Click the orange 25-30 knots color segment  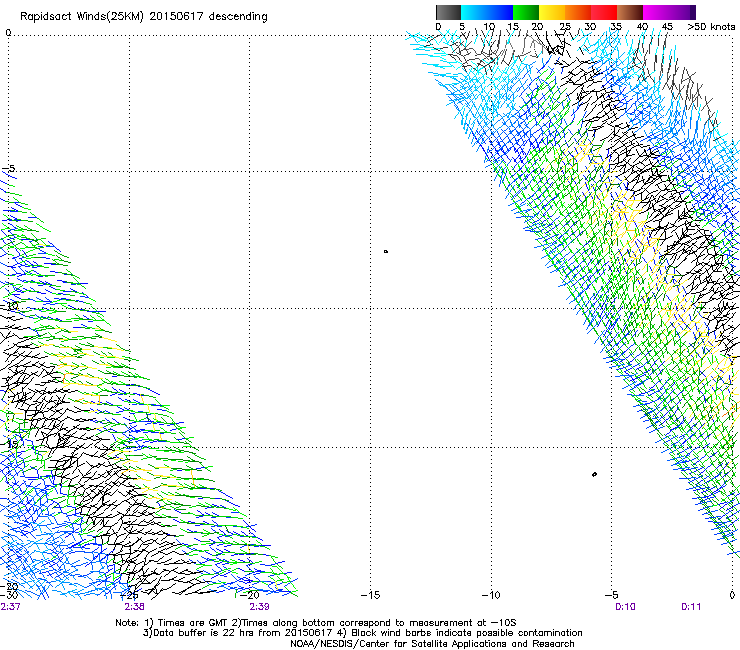[x=578, y=12]
